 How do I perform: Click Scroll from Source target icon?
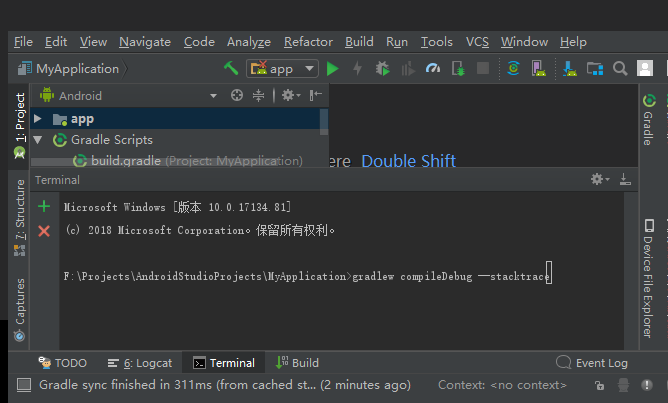[237, 95]
